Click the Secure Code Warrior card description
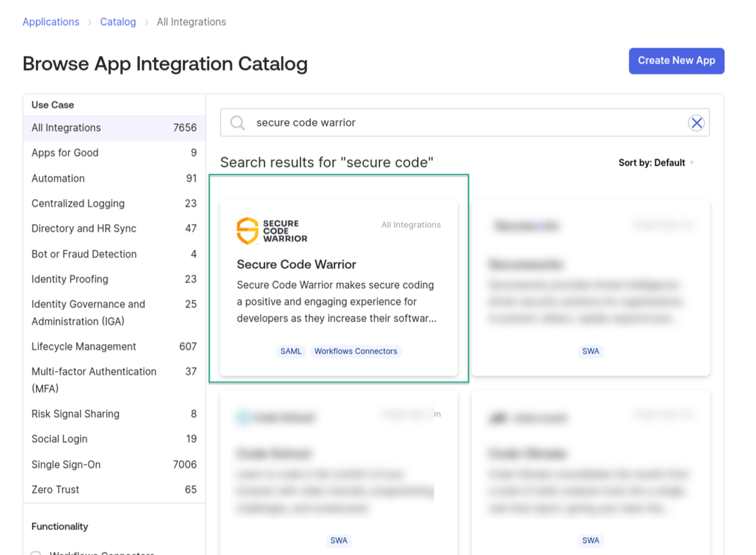Screen dimensions: 756x555 (x=337, y=302)
